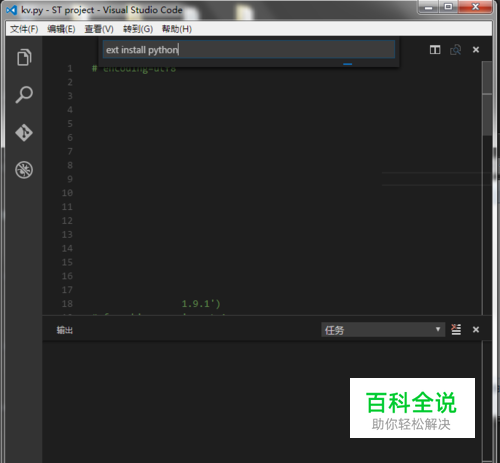This screenshot has width=500, height=463.
Task: Open the Git source control view
Action: (24, 133)
